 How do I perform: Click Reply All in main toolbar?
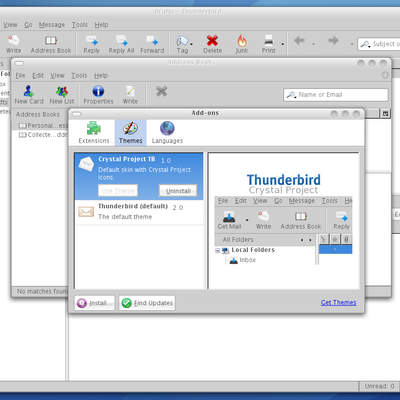coord(121,44)
